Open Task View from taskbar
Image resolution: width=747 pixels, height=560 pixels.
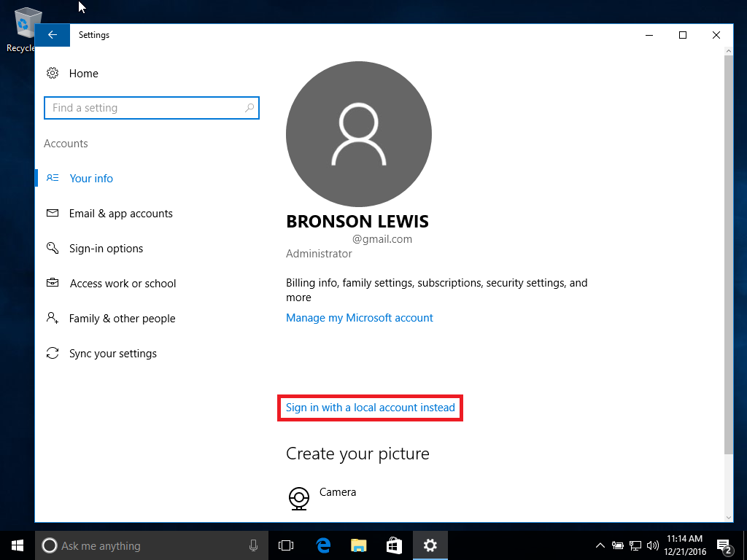[286, 545]
